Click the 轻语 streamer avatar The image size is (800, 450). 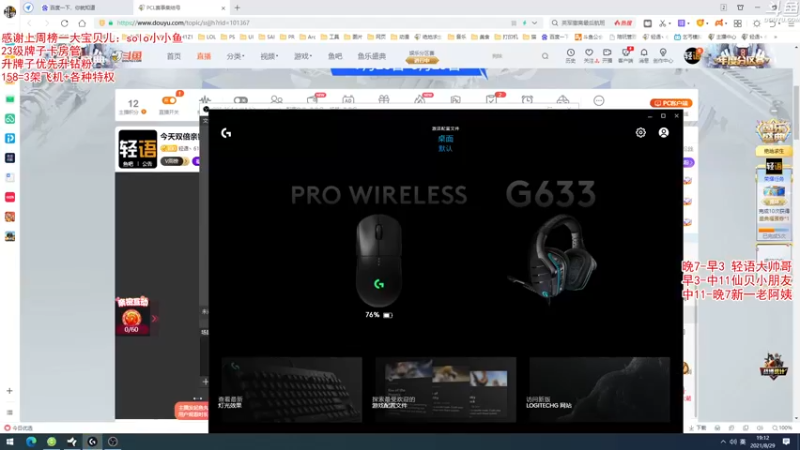tap(138, 149)
